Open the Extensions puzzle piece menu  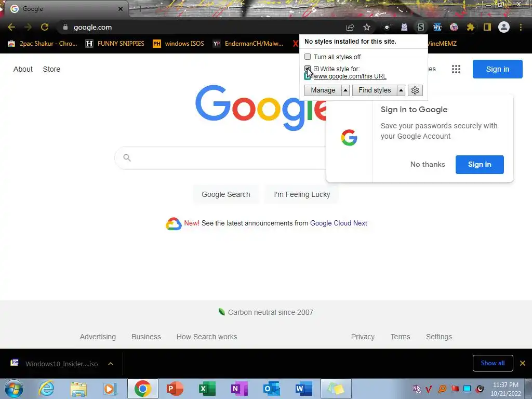471,27
